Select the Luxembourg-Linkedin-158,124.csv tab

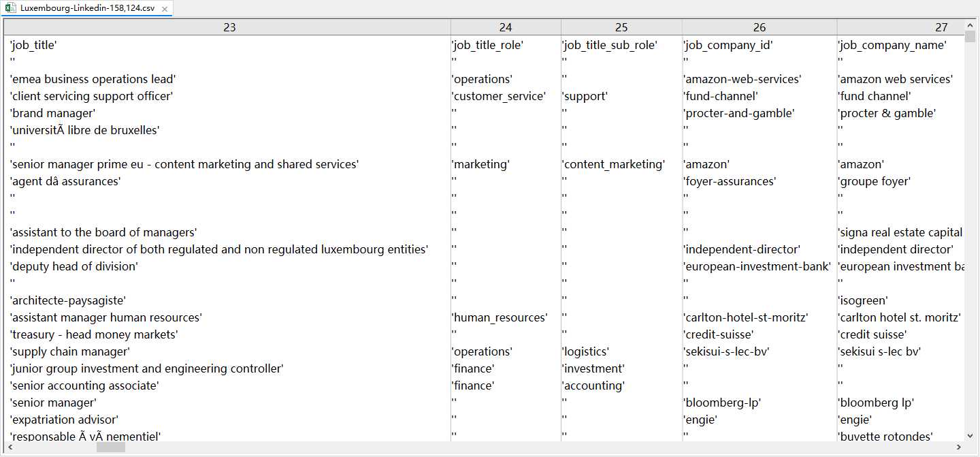(86, 8)
